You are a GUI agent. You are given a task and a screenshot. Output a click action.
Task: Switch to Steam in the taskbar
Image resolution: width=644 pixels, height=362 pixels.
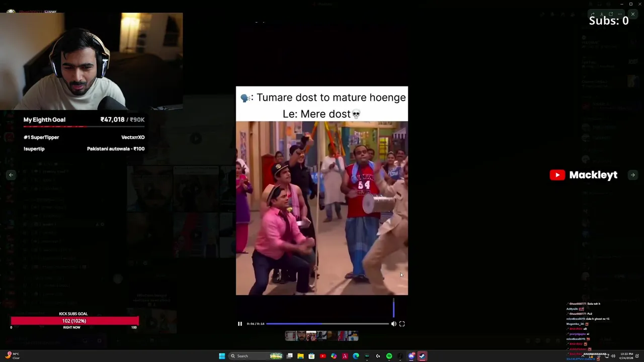[422, 356]
